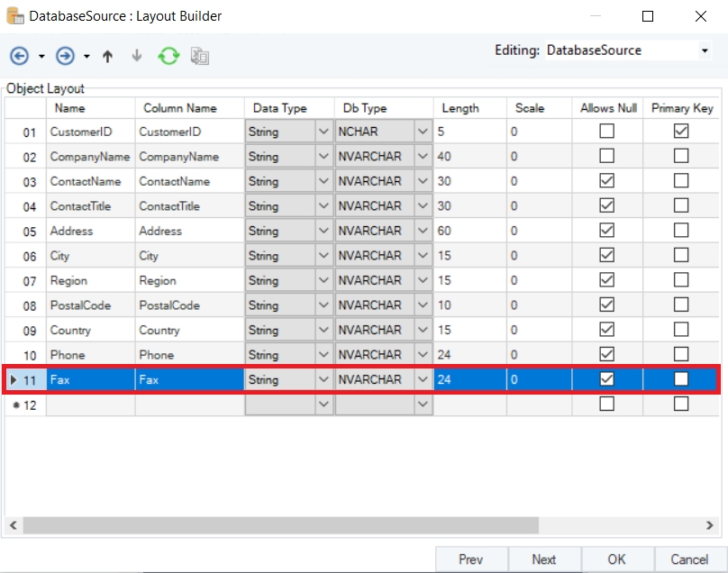Open Data Type dropdown for Address row
Viewport: 728px width, 573px height.
323,231
